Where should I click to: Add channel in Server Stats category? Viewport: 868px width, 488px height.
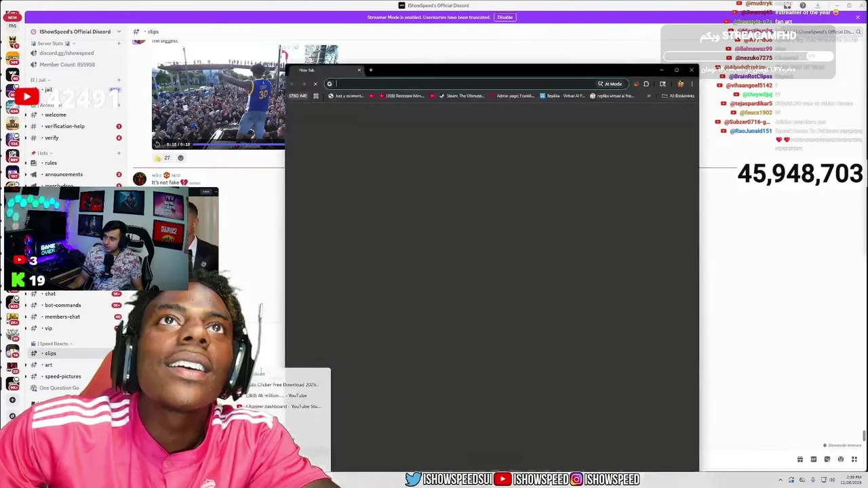click(x=119, y=43)
